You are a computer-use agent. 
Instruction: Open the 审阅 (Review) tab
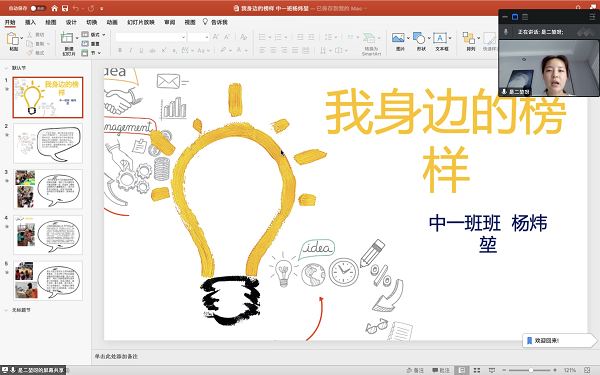click(x=170, y=22)
